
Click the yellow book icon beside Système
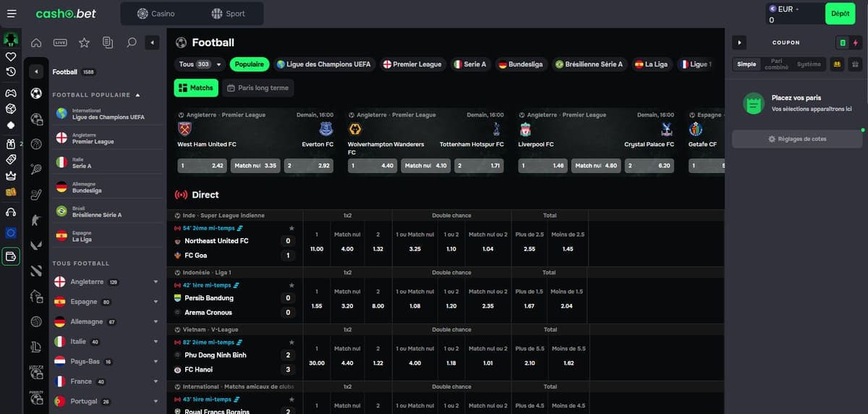pos(837,64)
